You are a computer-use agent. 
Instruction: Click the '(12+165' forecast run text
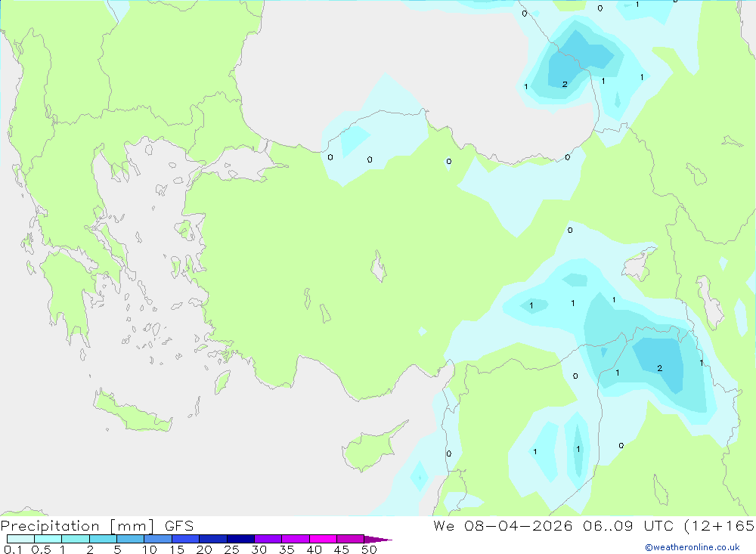[720, 525]
